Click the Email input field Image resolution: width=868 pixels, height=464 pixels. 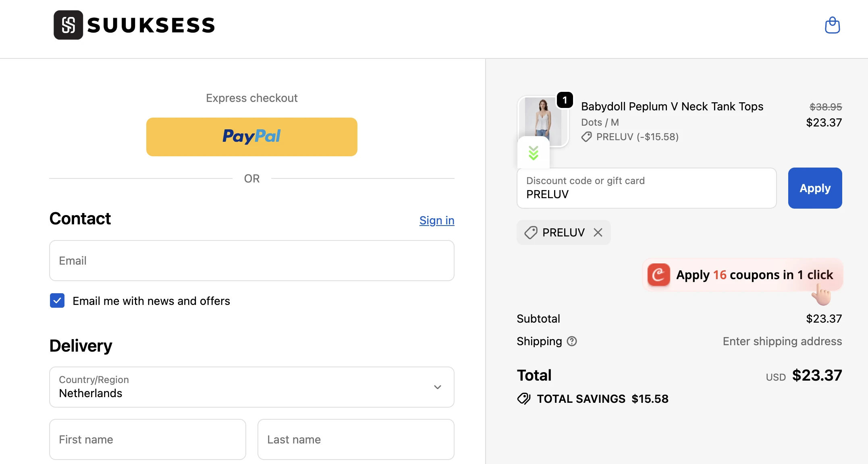(x=251, y=261)
